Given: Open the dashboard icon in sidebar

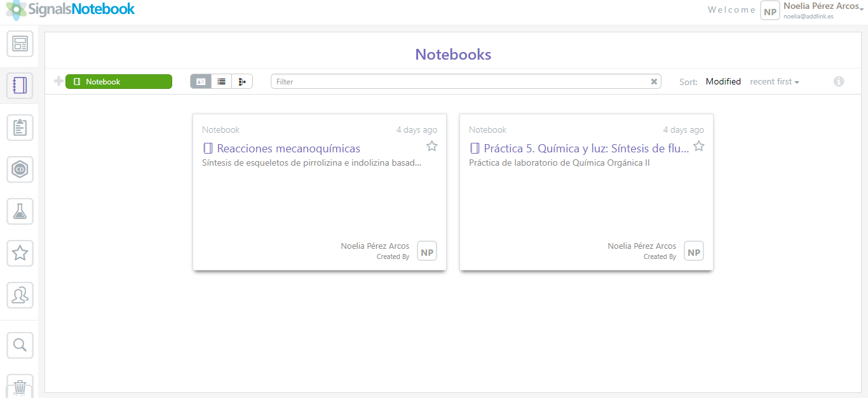Looking at the screenshot, I should point(20,44).
